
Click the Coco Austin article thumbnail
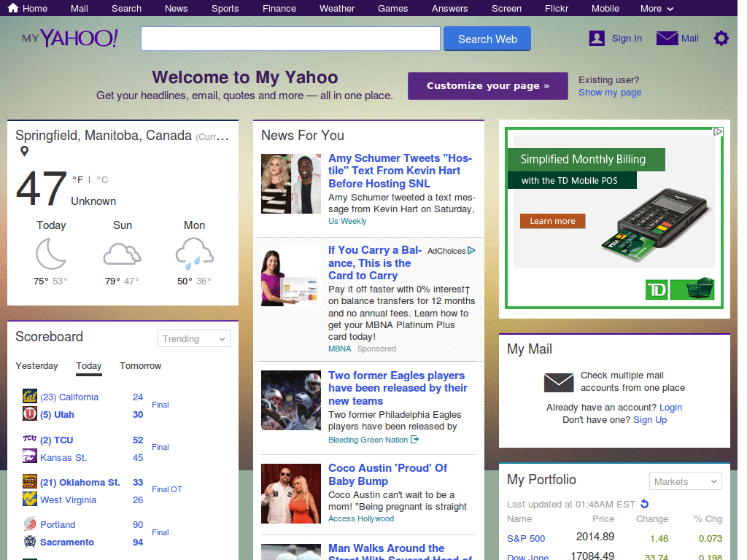click(x=291, y=494)
